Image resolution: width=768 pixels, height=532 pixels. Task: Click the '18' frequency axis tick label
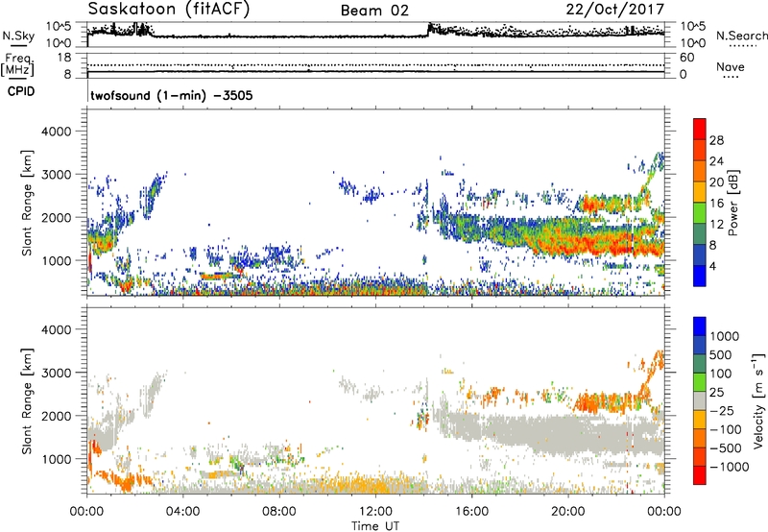coord(63,58)
